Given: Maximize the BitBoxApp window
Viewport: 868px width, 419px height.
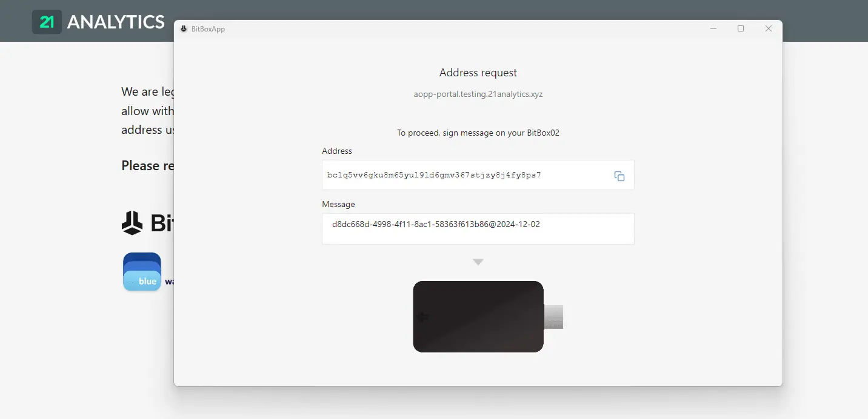Looking at the screenshot, I should [x=740, y=28].
